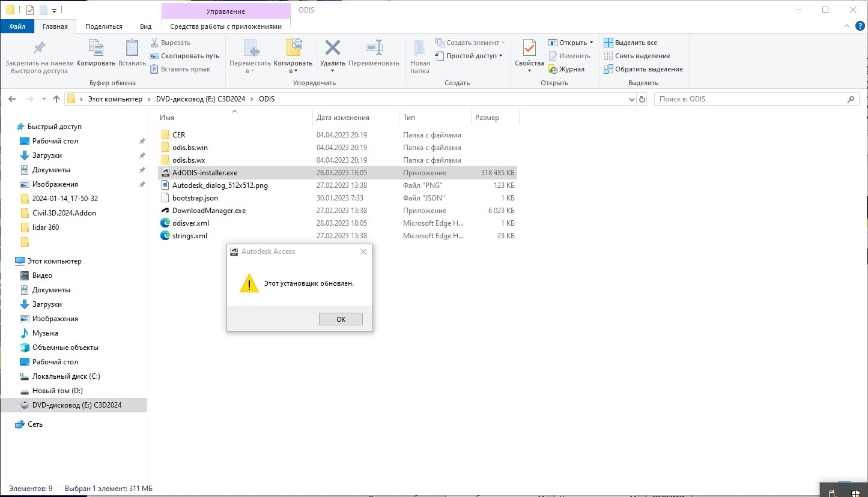Screen dimensions: 868x497
Task: Click Скопировать путь command
Action: click(184, 56)
